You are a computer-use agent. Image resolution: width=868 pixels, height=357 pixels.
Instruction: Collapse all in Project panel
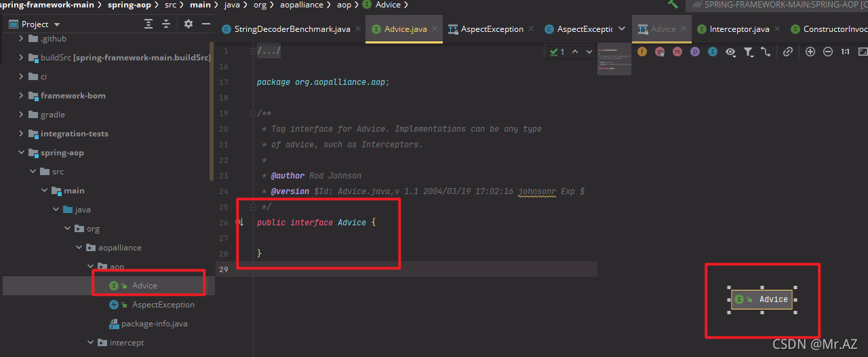166,24
